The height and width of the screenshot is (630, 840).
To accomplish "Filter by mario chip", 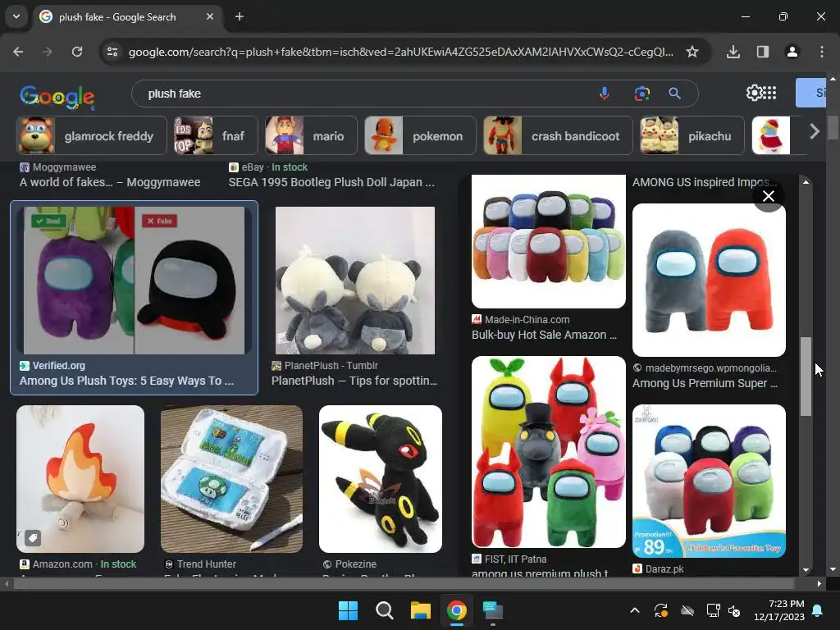I will [311, 135].
